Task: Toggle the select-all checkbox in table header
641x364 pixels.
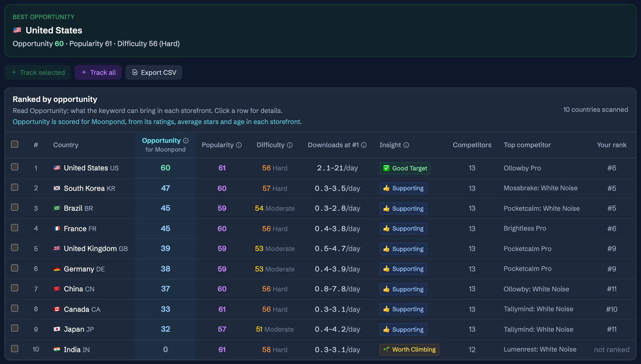Action: 15,144
